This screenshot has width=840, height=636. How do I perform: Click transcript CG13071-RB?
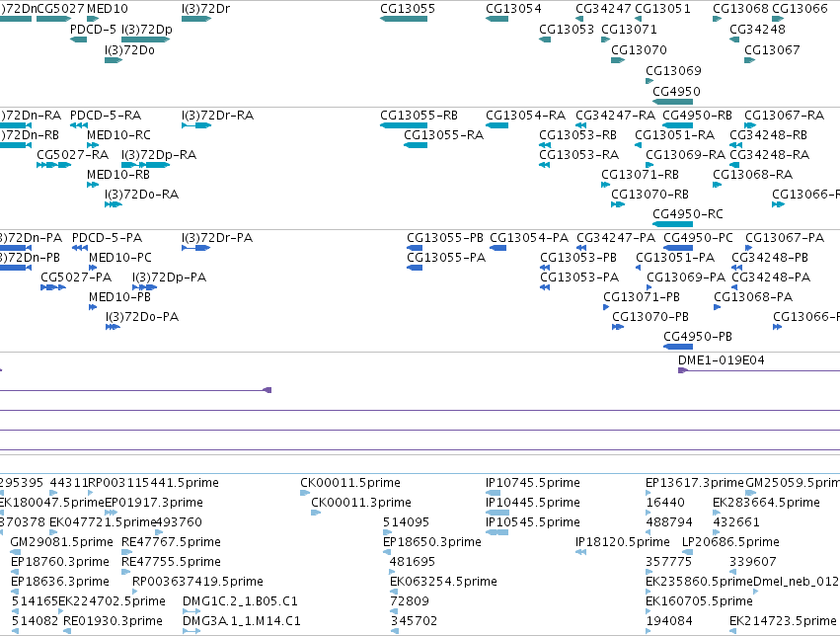coord(640,174)
